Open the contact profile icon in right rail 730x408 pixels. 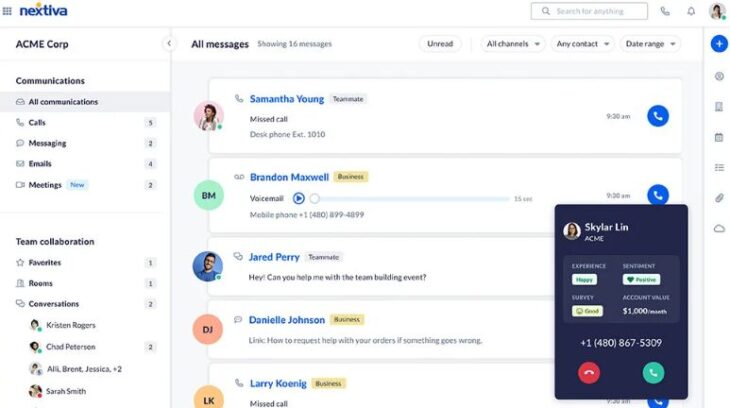pyautogui.click(x=719, y=76)
